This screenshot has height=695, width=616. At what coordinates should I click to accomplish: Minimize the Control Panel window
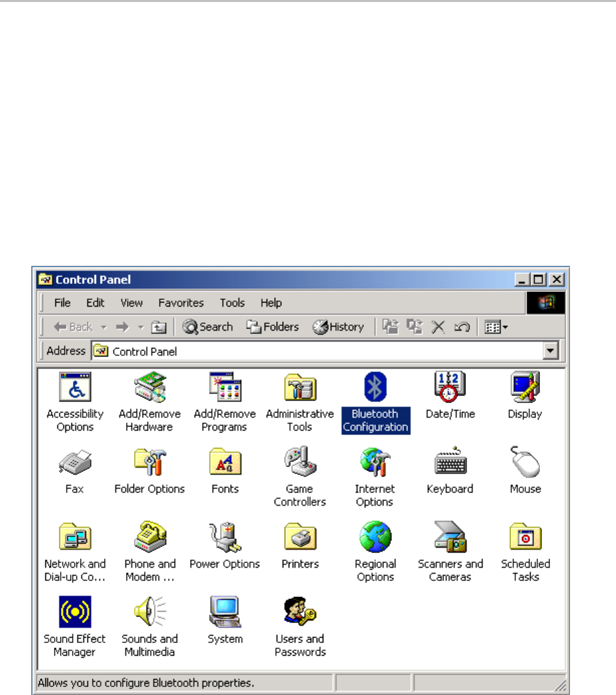click(x=522, y=280)
